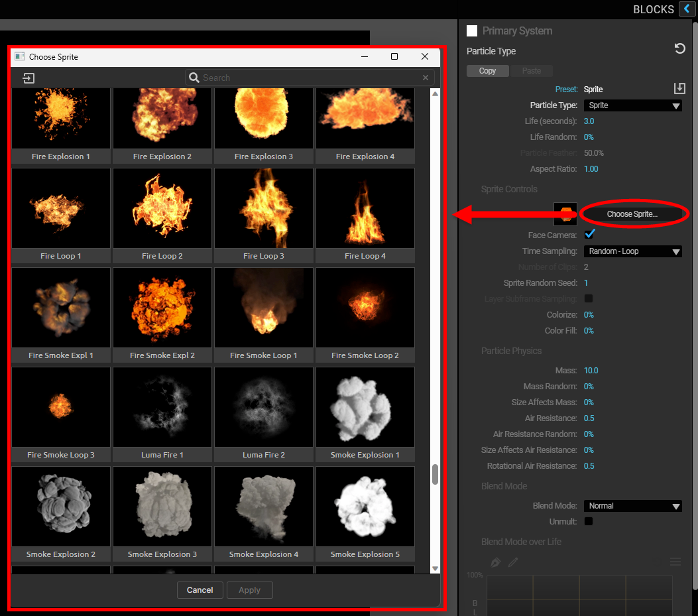698x616 pixels.
Task: Click the current sprite preview thumbnail
Action: [x=565, y=214]
